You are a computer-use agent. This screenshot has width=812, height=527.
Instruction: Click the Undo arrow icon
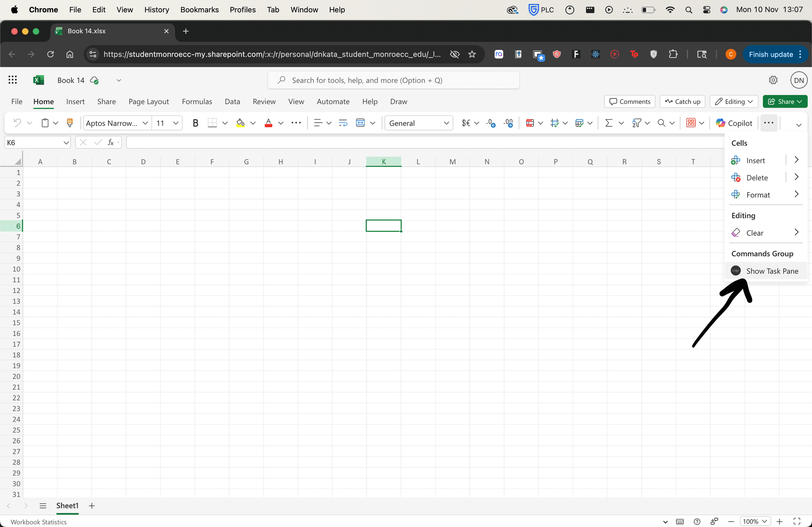tap(18, 123)
